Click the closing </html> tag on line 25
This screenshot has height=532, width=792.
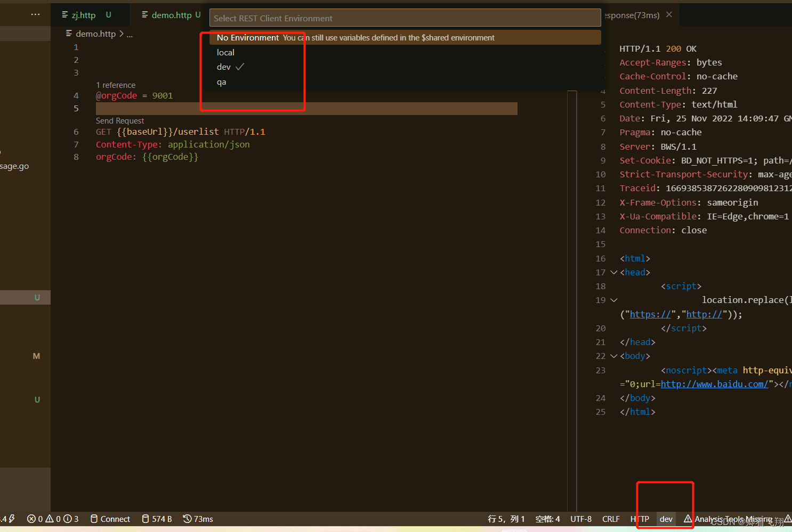637,412
